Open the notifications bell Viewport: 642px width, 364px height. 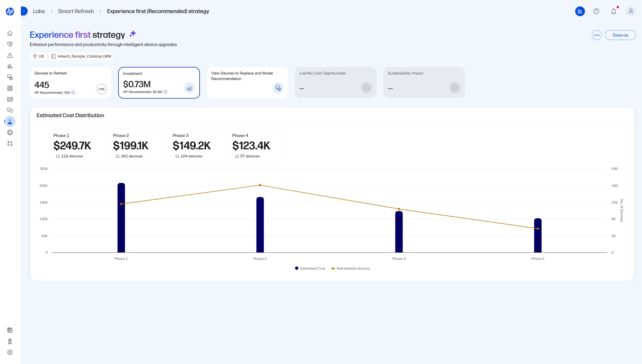(x=614, y=11)
